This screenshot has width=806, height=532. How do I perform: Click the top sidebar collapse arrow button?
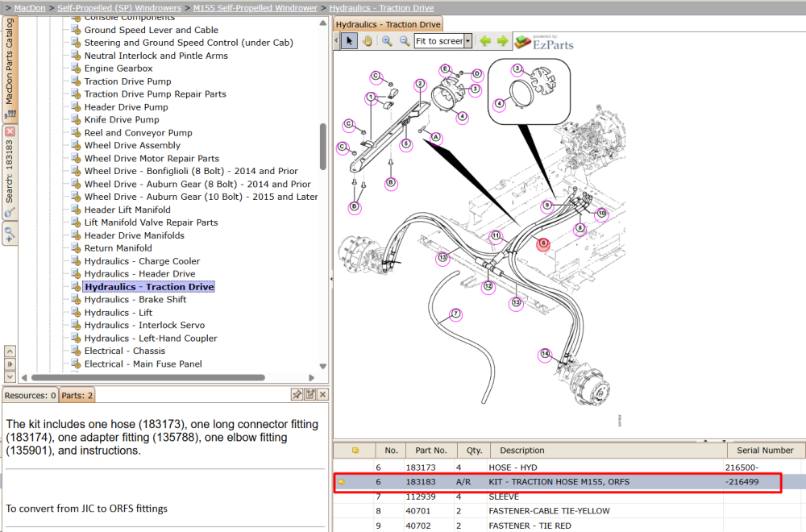[x=10, y=351]
